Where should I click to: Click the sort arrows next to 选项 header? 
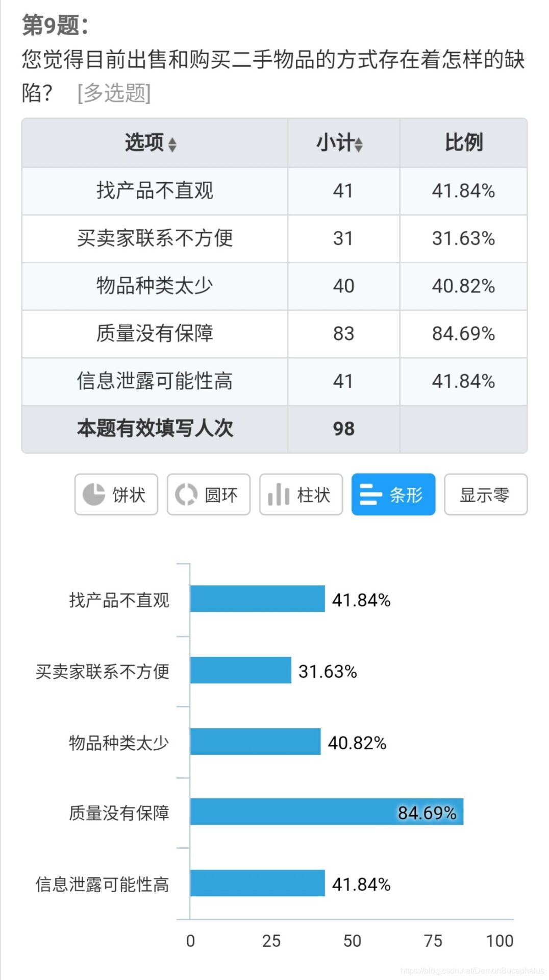coord(172,144)
